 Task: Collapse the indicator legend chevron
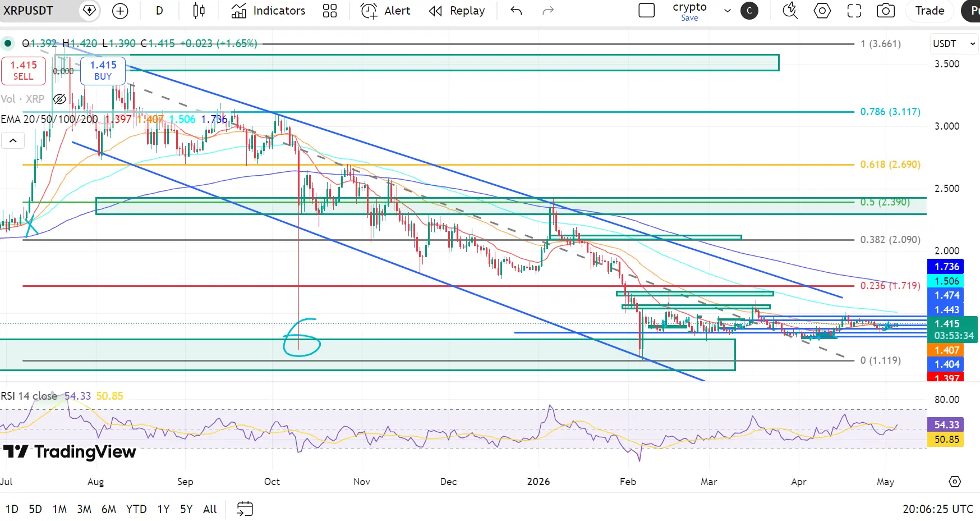pyautogui.click(x=13, y=140)
